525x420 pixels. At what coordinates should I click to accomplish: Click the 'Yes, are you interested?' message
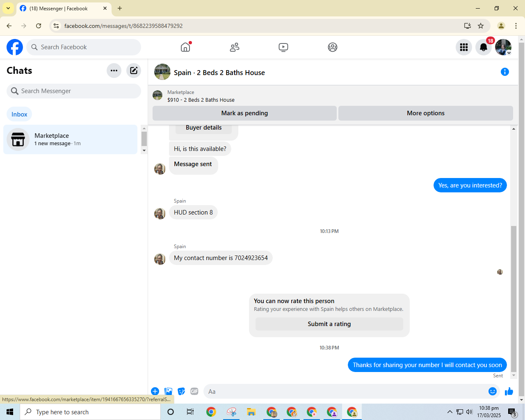tap(470, 185)
